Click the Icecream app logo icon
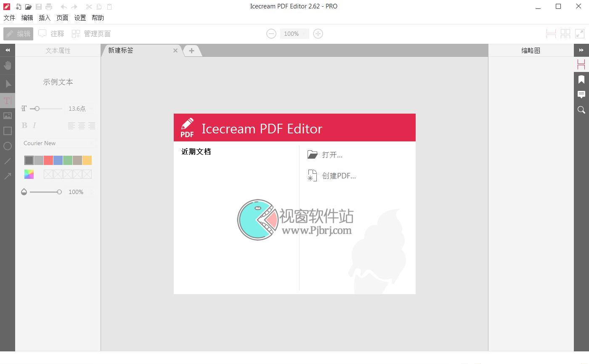 point(7,7)
